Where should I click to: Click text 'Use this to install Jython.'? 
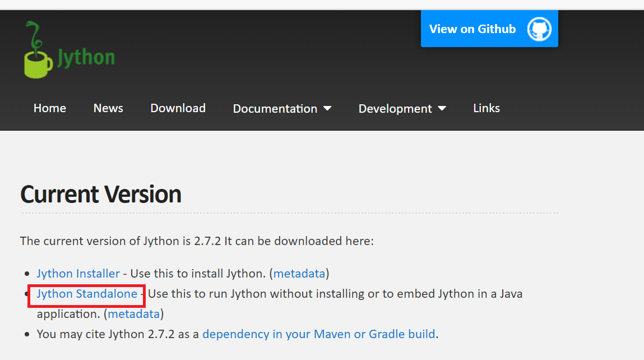[198, 274]
